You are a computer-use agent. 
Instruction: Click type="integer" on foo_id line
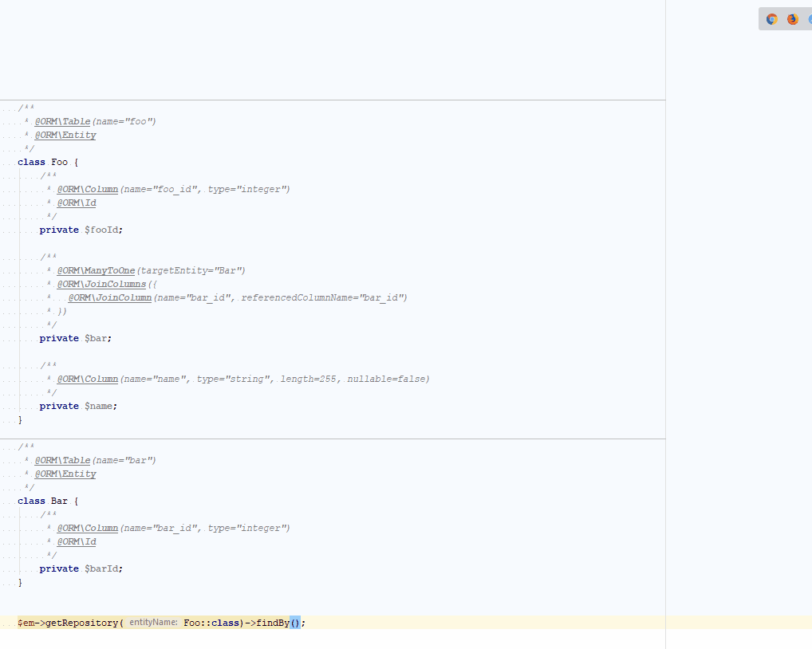tap(247, 190)
